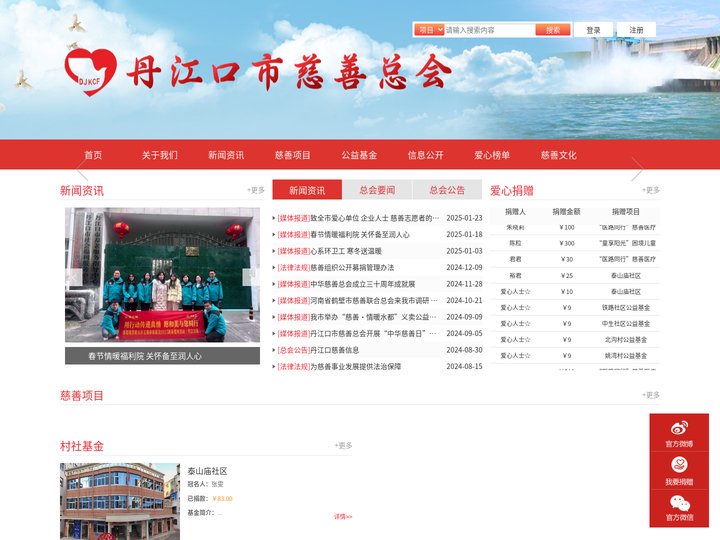The image size is (720, 540).
Task: Click the 中生社区公益基金 project cell
Action: [x=626, y=324]
